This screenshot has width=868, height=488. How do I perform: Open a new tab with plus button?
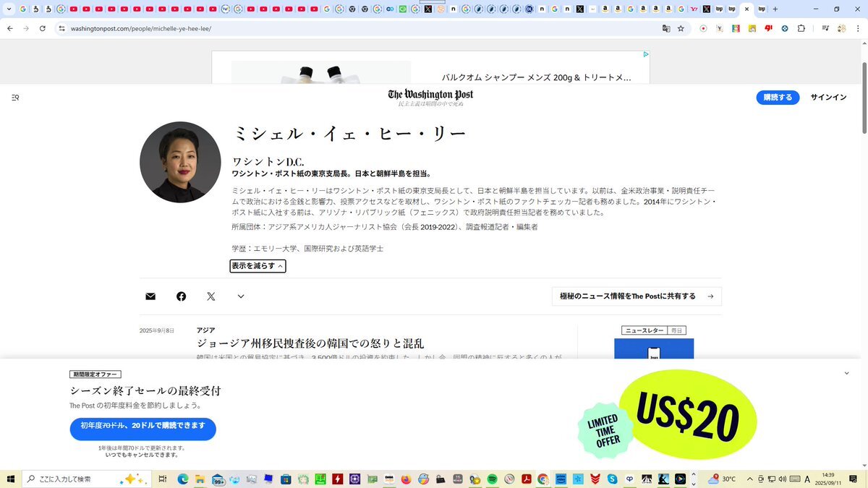775,9
